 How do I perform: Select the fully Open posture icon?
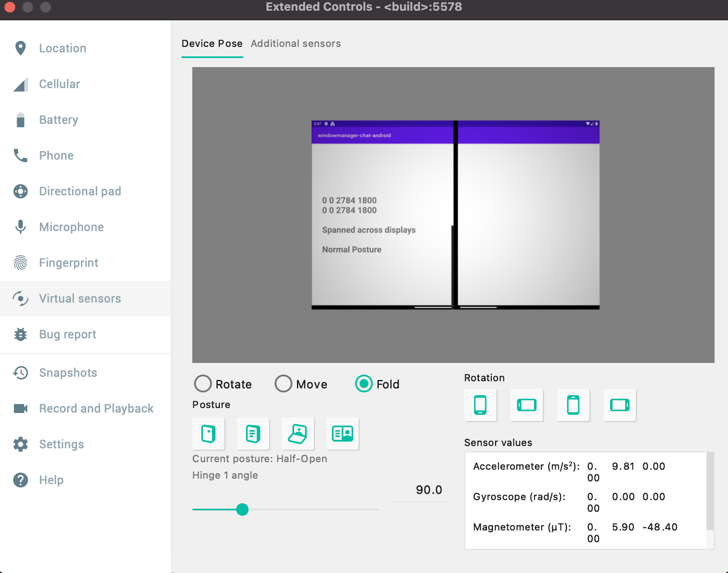tap(342, 433)
